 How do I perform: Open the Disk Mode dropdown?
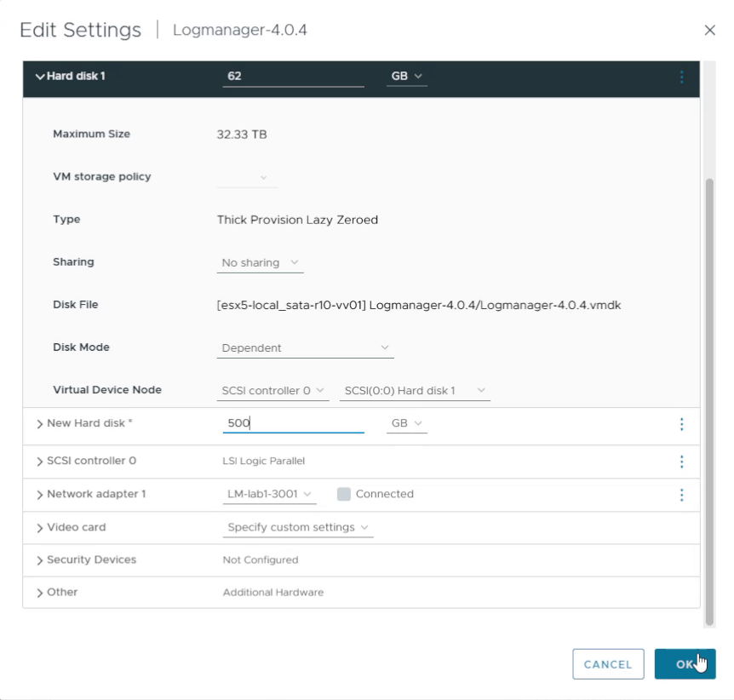305,347
